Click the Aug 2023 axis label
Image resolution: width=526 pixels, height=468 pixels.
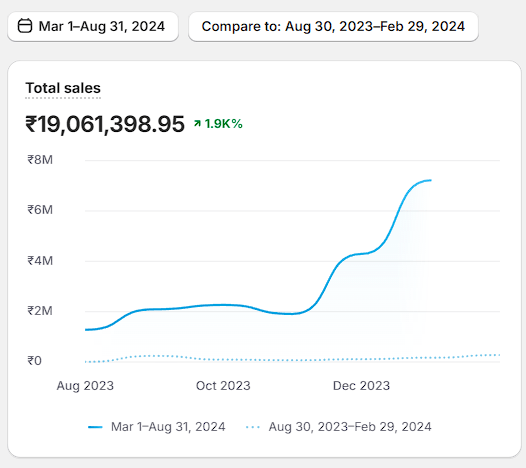point(85,386)
